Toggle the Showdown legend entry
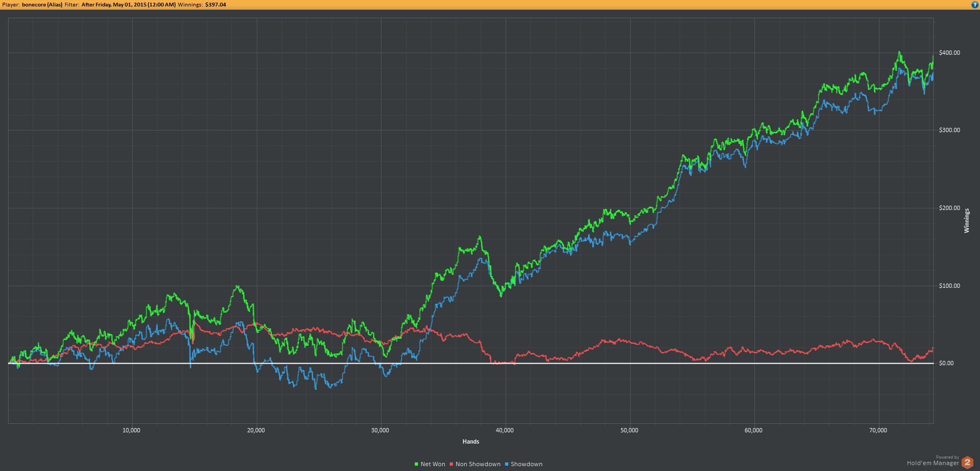Image resolution: width=980 pixels, height=471 pixels. (523, 464)
